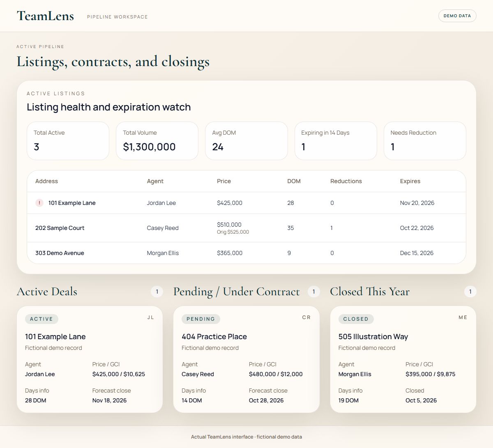The image size is (493, 448).
Task: Click the $395,000 / $9,875 value
Action: point(431,374)
